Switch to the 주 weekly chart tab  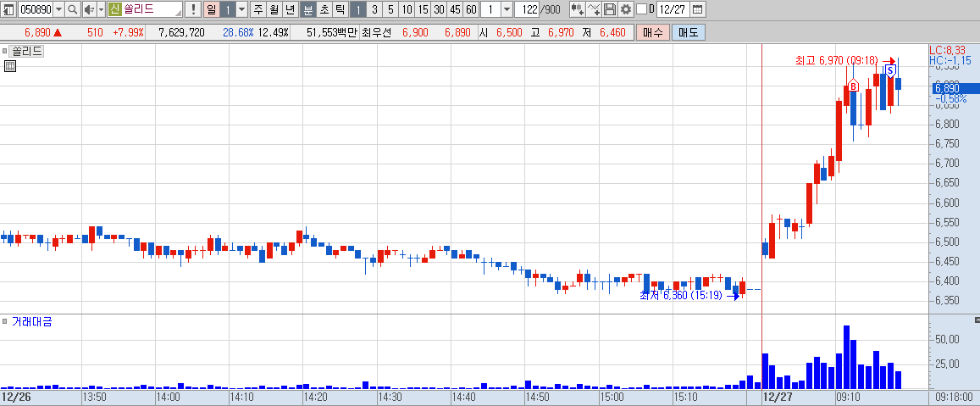pos(258,9)
